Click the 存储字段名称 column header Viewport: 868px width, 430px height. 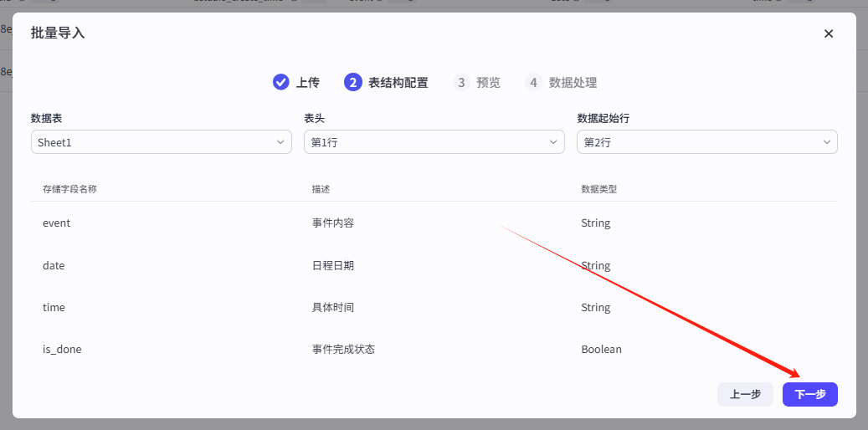click(x=69, y=189)
